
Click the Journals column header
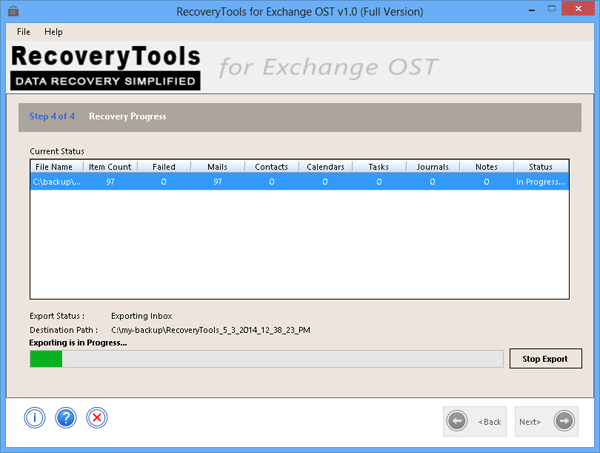click(432, 167)
